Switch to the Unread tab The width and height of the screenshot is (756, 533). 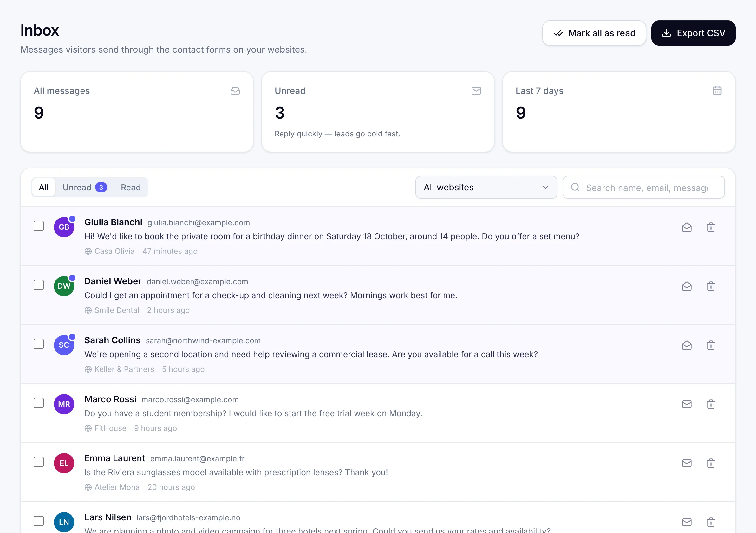point(85,187)
